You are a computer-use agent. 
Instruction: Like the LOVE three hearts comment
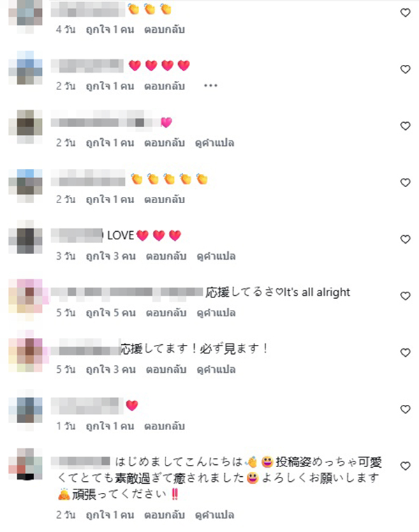[406, 239]
